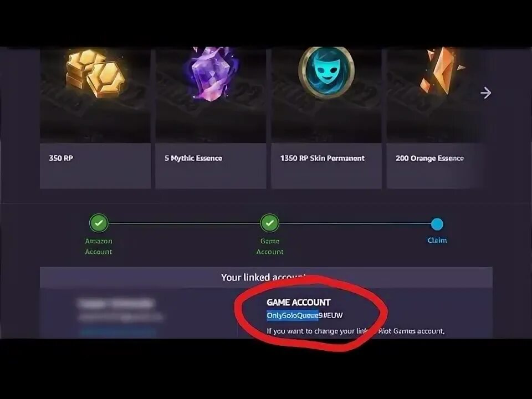Click the Orange Essence shard icon
This screenshot has height=399, width=532.
click(440, 71)
